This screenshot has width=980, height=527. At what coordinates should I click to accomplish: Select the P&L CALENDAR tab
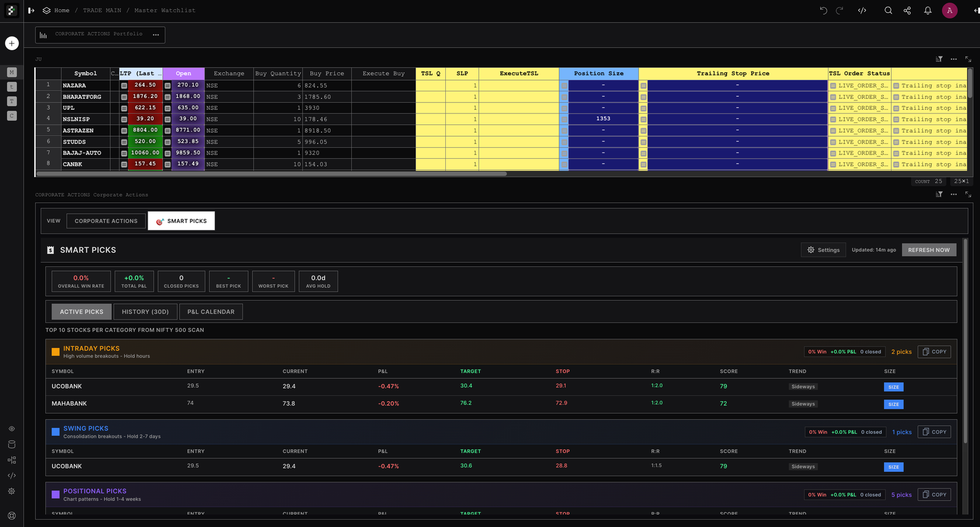[x=211, y=312]
